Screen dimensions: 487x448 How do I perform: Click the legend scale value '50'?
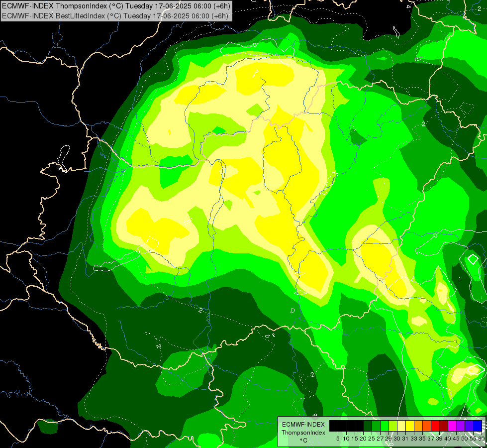click(465, 439)
